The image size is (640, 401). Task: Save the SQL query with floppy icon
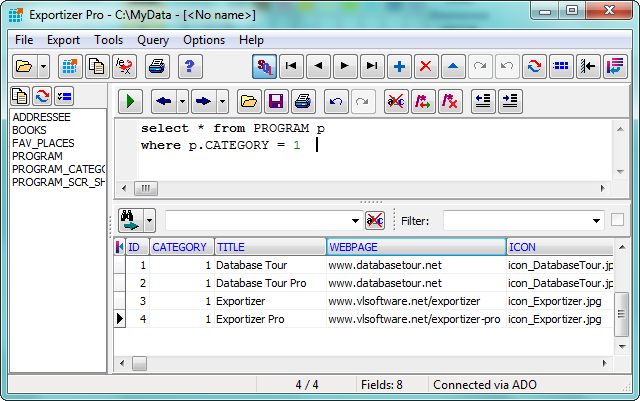pyautogui.click(x=276, y=101)
